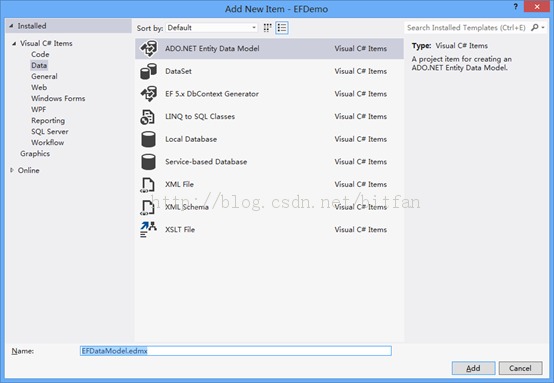Click the Add button
The image size is (554, 383).
[473, 368]
